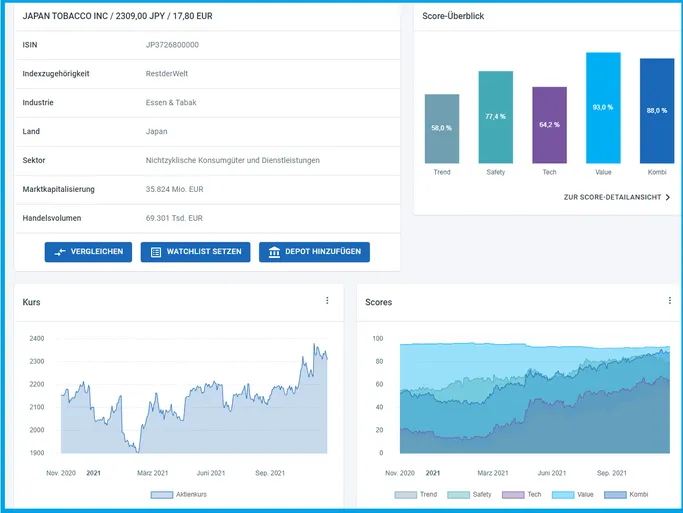
Task: Toggle Aktienkurs legend swatch in Kurs chart
Action: [162, 495]
